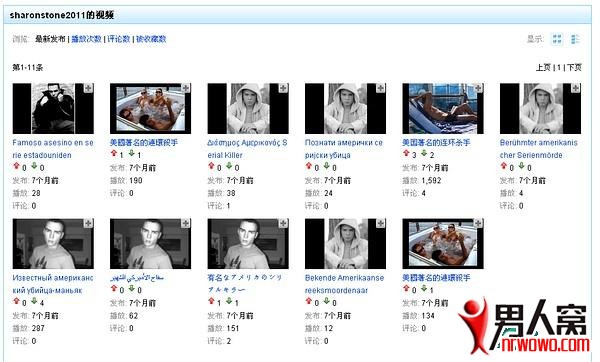Click plus icon on the 190-plays video thumbnail

tap(186, 88)
